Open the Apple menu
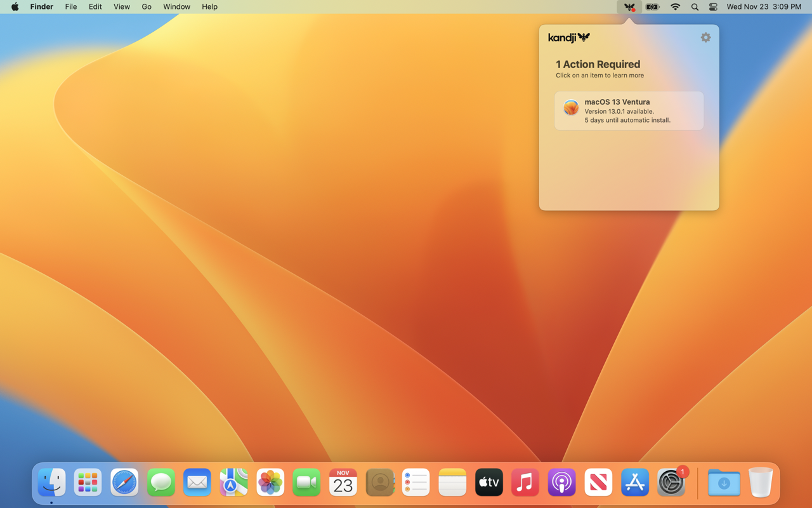The width and height of the screenshot is (812, 508). click(x=14, y=7)
